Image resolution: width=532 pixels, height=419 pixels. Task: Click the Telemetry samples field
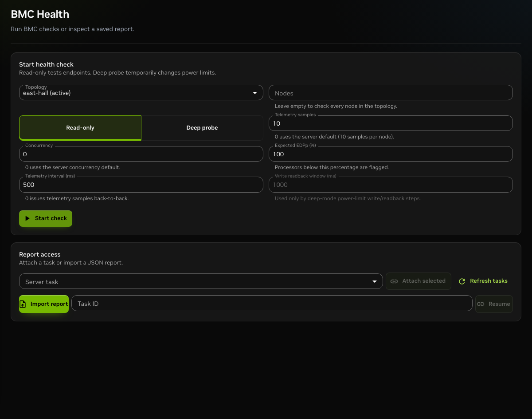(391, 123)
